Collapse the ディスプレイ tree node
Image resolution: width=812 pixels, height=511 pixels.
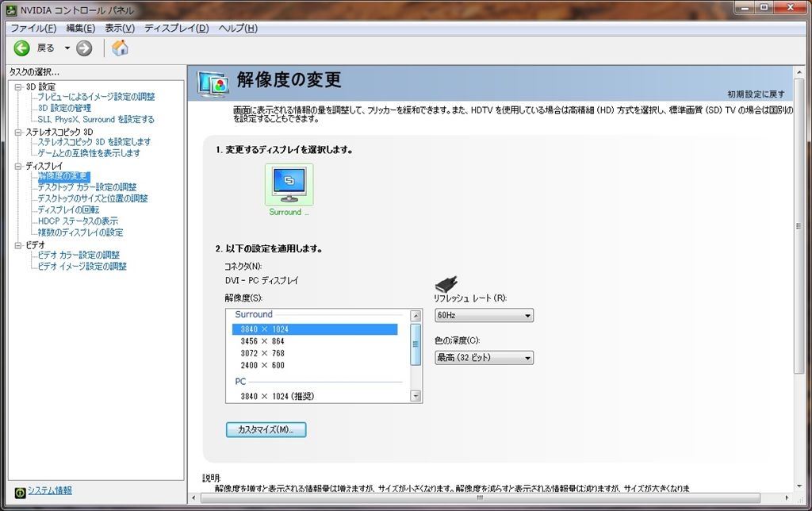[18, 167]
